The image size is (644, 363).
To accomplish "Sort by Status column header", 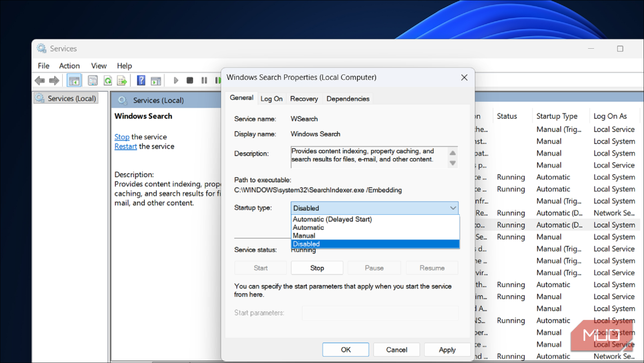I will click(507, 116).
